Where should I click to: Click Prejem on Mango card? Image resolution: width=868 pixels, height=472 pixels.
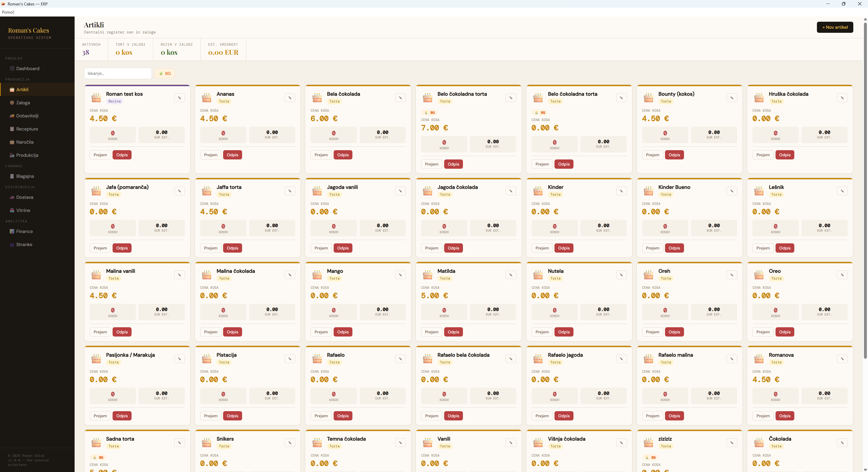click(x=321, y=332)
